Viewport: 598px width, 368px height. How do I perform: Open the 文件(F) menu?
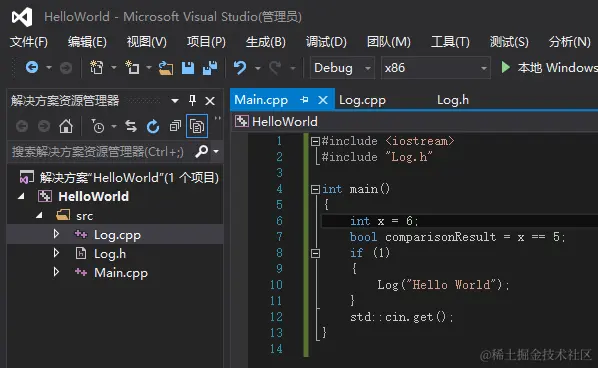click(29, 42)
